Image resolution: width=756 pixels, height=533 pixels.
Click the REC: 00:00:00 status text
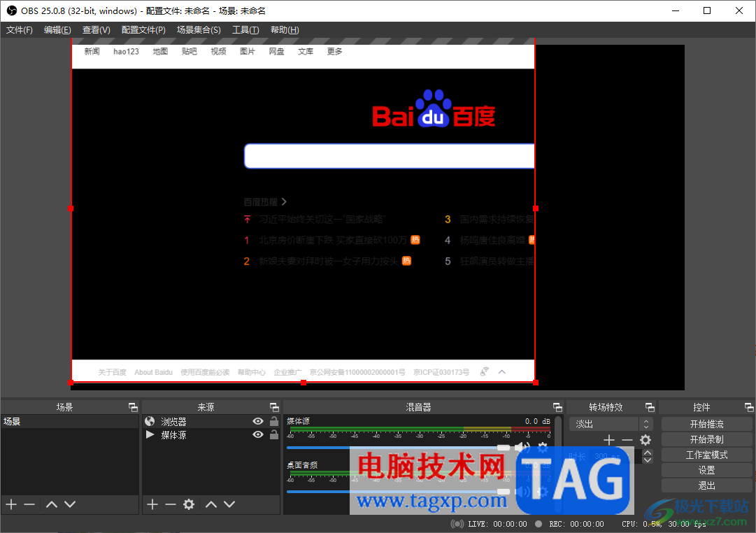click(576, 524)
